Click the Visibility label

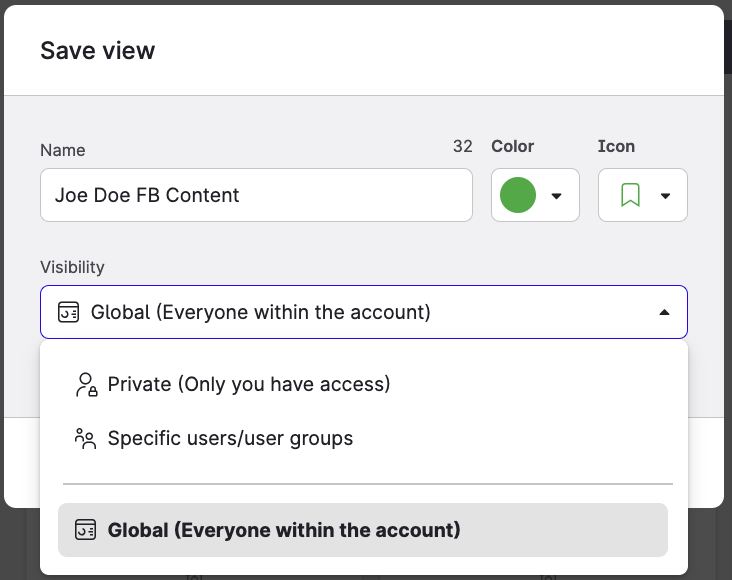pyautogui.click(x=72, y=267)
